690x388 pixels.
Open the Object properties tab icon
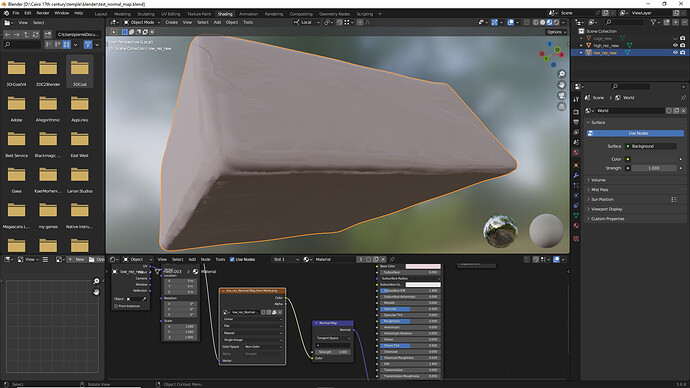576,165
